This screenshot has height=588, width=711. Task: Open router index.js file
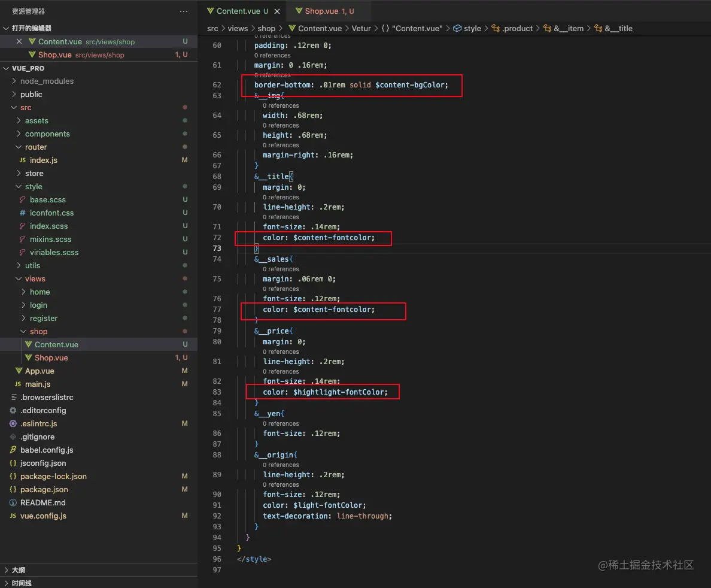[x=44, y=160]
